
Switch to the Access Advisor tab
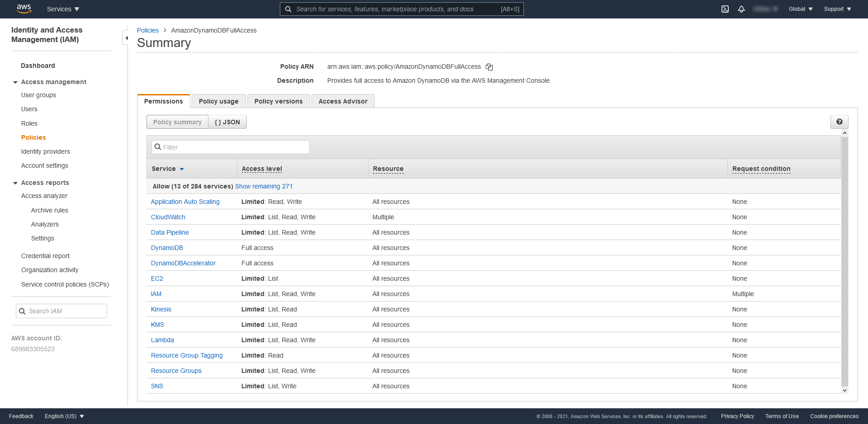343,101
